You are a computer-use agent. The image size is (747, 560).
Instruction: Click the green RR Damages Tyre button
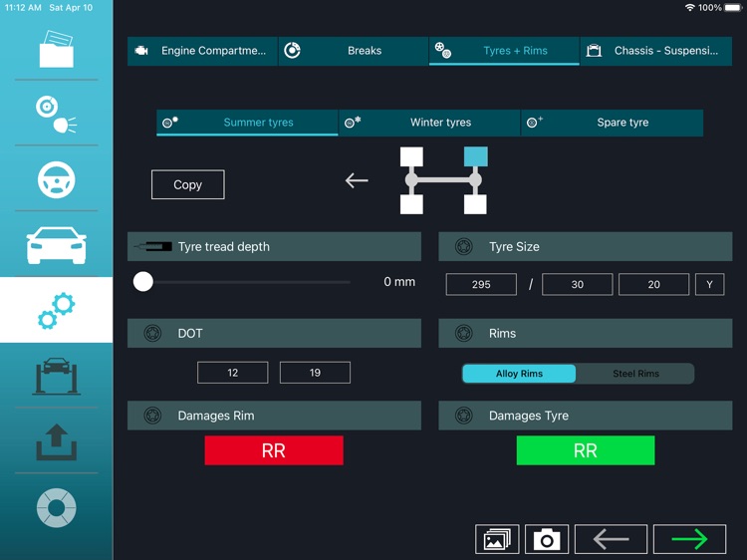pos(586,450)
